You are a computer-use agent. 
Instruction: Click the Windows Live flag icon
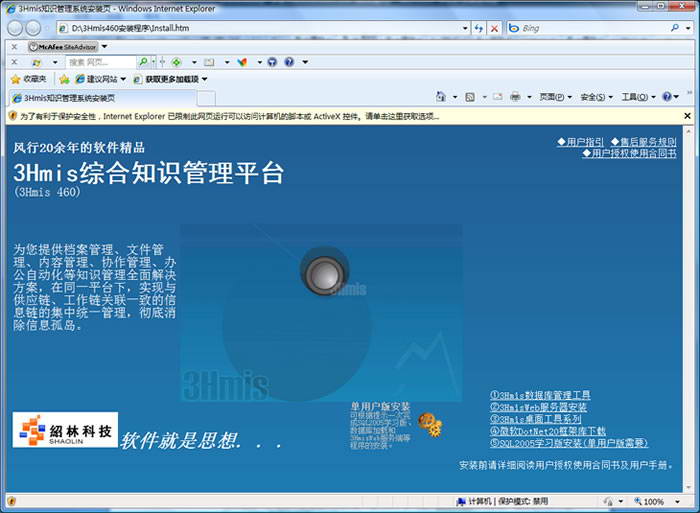(37, 62)
